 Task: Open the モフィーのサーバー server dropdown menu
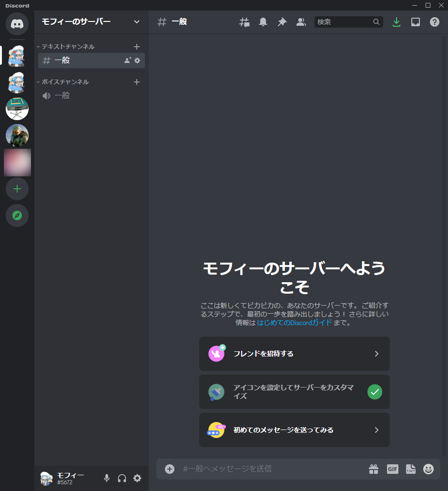(91, 22)
